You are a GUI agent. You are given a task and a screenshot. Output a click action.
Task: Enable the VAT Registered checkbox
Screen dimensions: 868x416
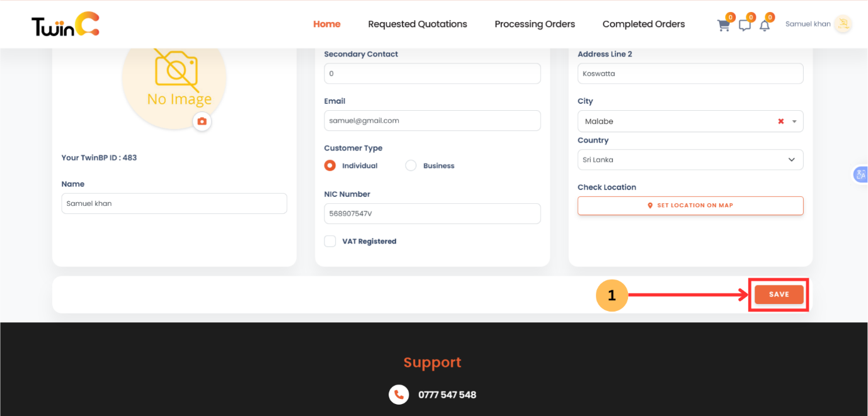tap(330, 241)
